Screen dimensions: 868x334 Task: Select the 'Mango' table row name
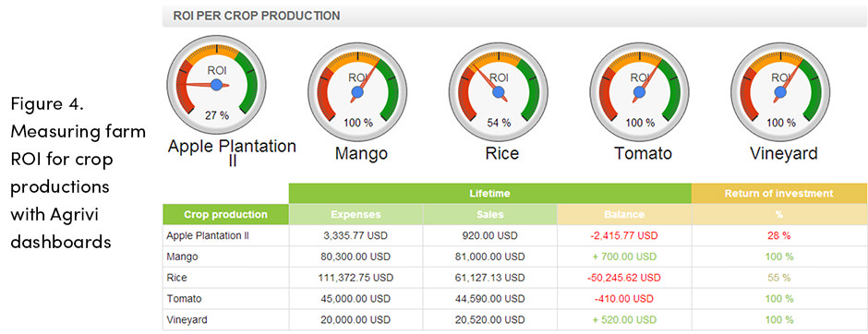[182, 257]
